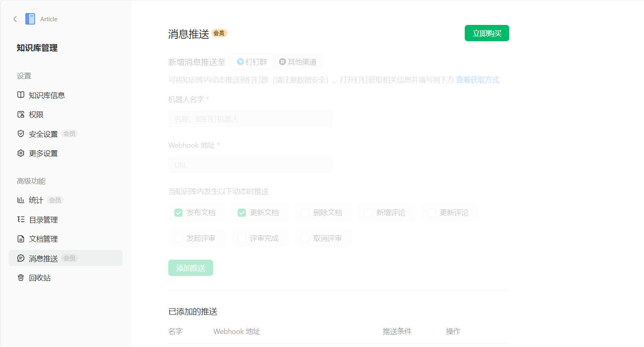
Task: Uncheck the 更新文档 checkbox
Action: (242, 213)
